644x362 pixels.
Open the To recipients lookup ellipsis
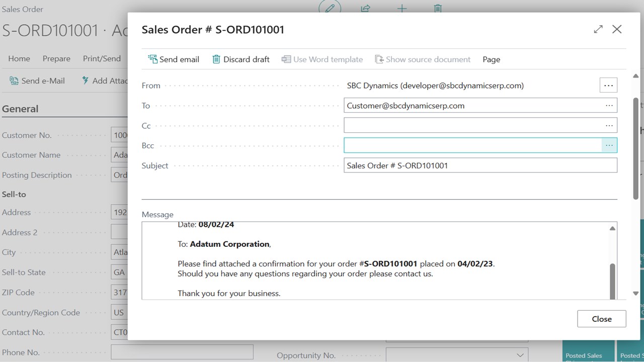pyautogui.click(x=609, y=106)
